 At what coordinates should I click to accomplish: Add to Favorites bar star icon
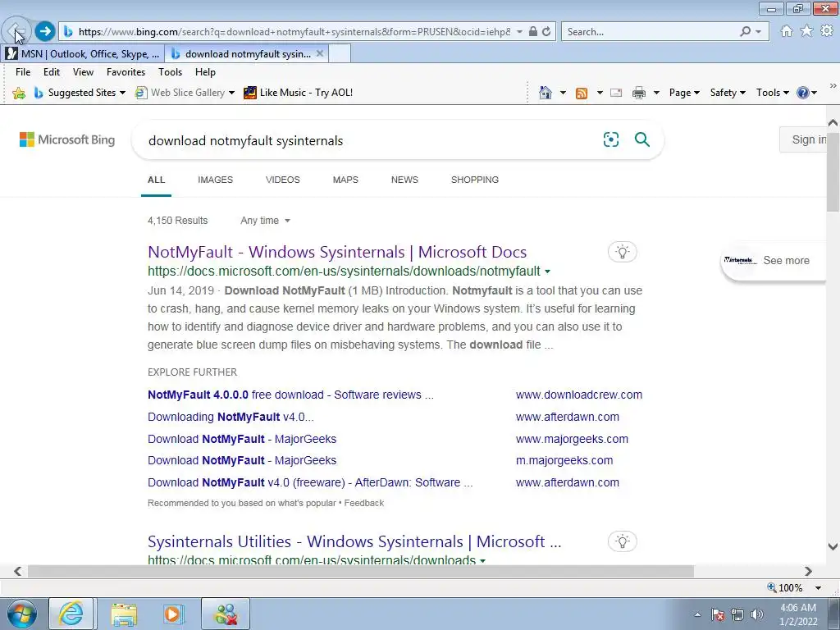pyautogui.click(x=19, y=93)
